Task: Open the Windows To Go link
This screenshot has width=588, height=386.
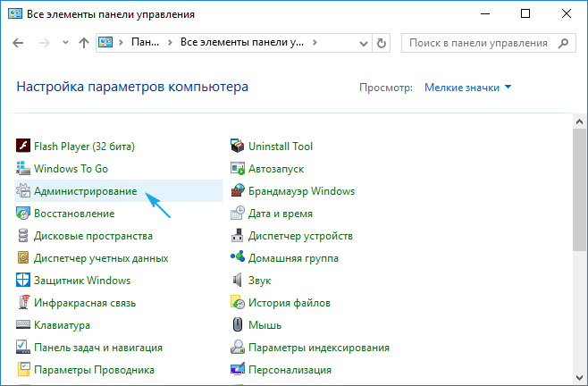Action: (71, 169)
